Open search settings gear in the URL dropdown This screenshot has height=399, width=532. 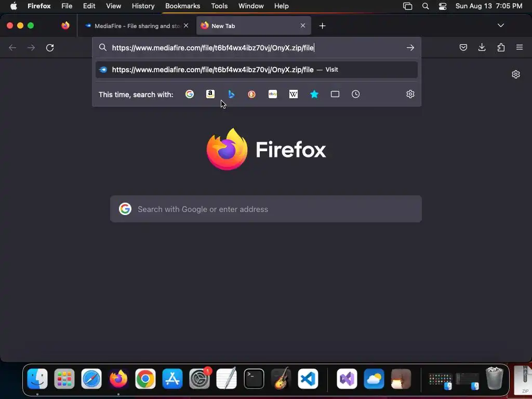pos(410,95)
